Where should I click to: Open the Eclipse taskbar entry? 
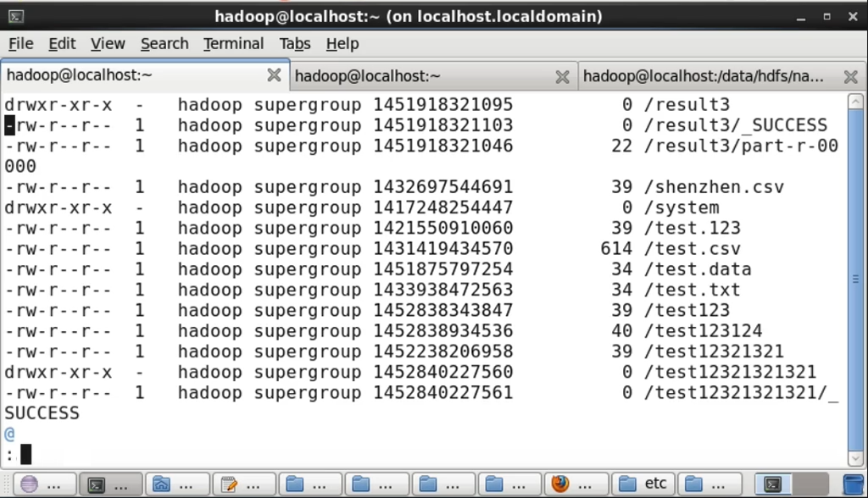tap(44, 484)
